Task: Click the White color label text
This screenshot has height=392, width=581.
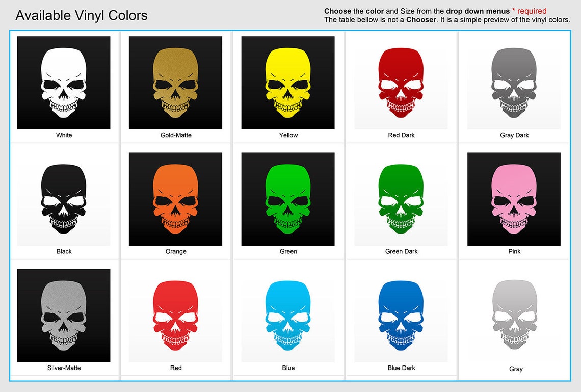Action: [x=64, y=135]
